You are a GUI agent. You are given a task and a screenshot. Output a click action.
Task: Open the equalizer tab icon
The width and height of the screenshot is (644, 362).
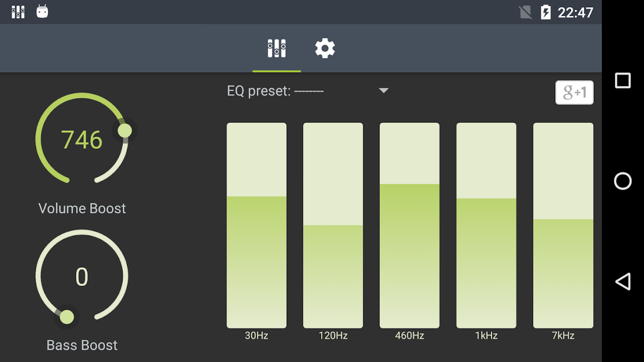point(276,48)
